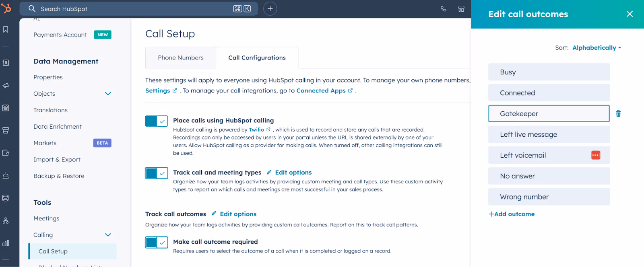Edit the Gatekeeper outcome field
This screenshot has height=267, width=644.
tap(549, 114)
